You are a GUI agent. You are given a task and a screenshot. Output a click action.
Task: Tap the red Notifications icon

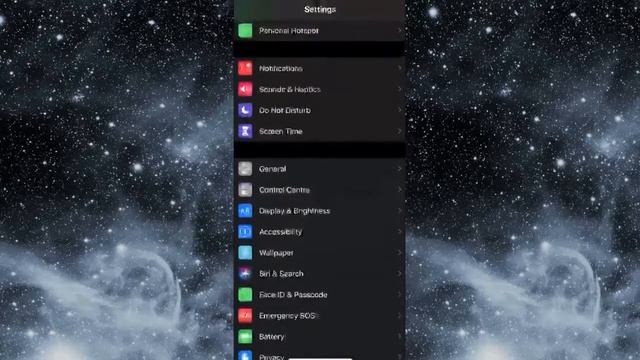245,68
